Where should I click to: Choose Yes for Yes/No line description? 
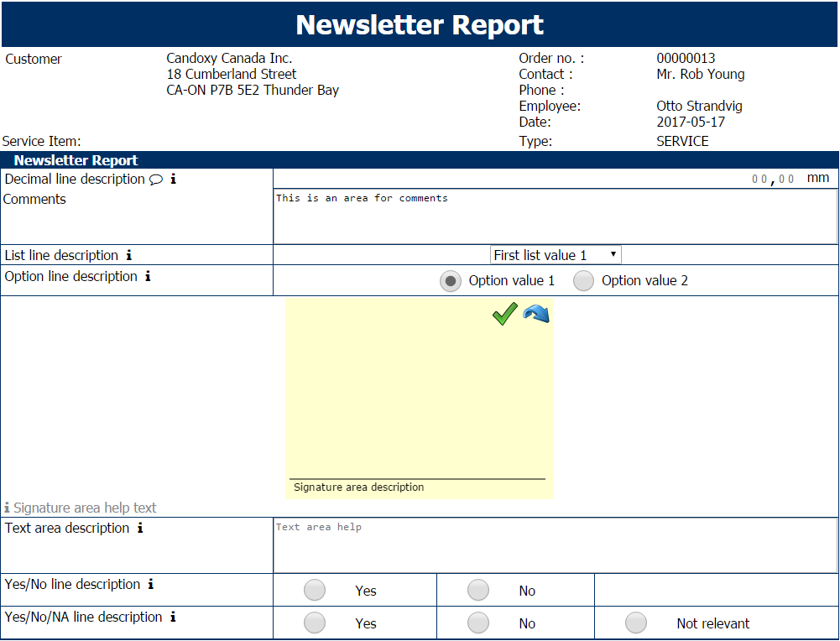[x=315, y=591]
